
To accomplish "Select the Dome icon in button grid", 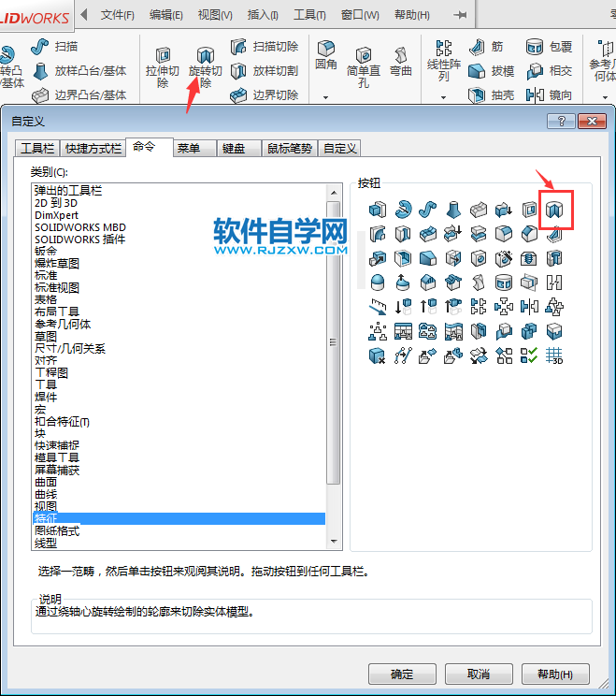I will (378, 283).
